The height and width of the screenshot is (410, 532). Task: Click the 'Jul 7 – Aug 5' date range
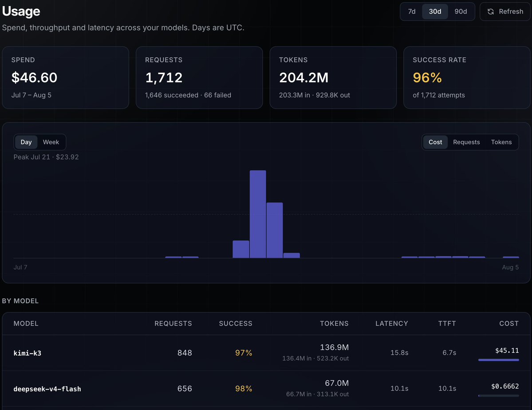(x=31, y=95)
